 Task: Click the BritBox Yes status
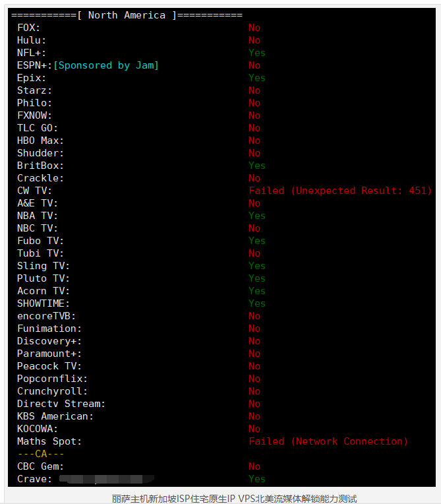(257, 166)
